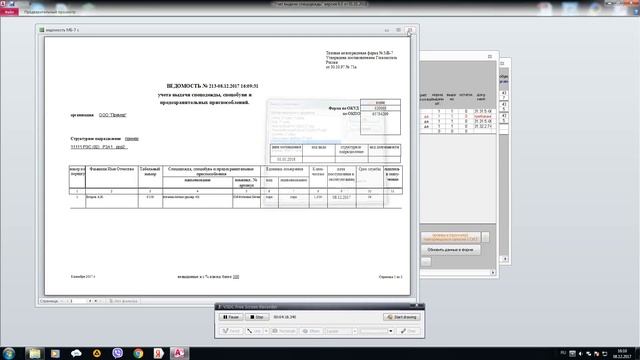Click the Clear drawing button in recorder
Screen dimensions: 640x360
click(x=408, y=331)
